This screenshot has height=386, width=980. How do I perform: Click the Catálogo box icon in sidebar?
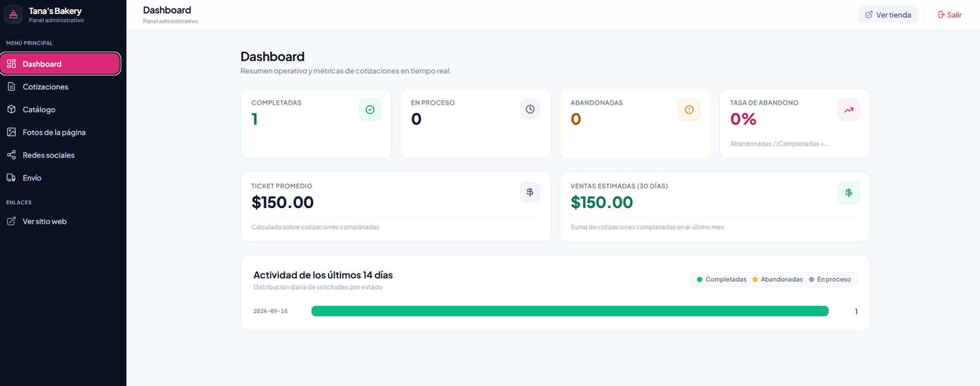coord(11,109)
